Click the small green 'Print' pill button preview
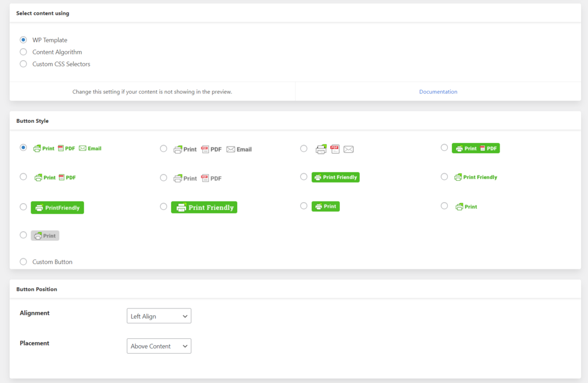 (x=326, y=206)
